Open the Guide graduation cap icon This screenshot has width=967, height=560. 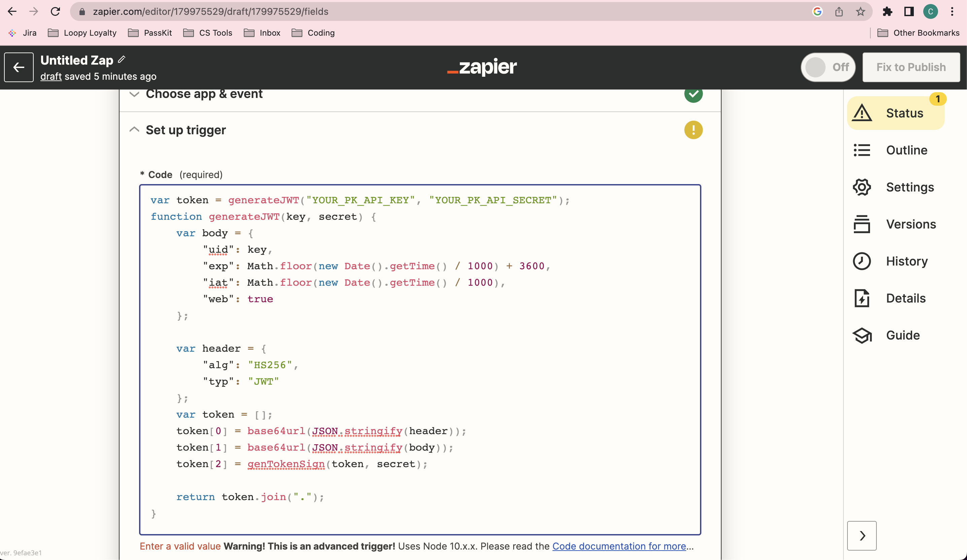(862, 335)
